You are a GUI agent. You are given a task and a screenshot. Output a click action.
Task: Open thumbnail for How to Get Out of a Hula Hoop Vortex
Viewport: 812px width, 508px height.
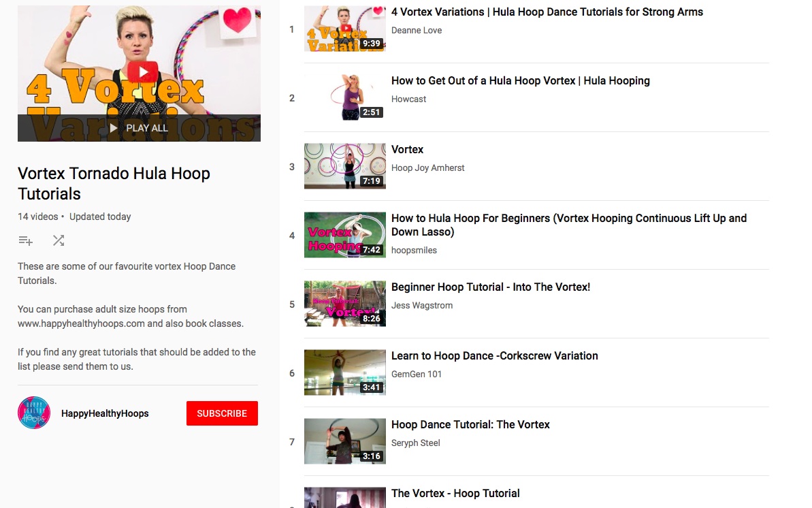click(345, 97)
